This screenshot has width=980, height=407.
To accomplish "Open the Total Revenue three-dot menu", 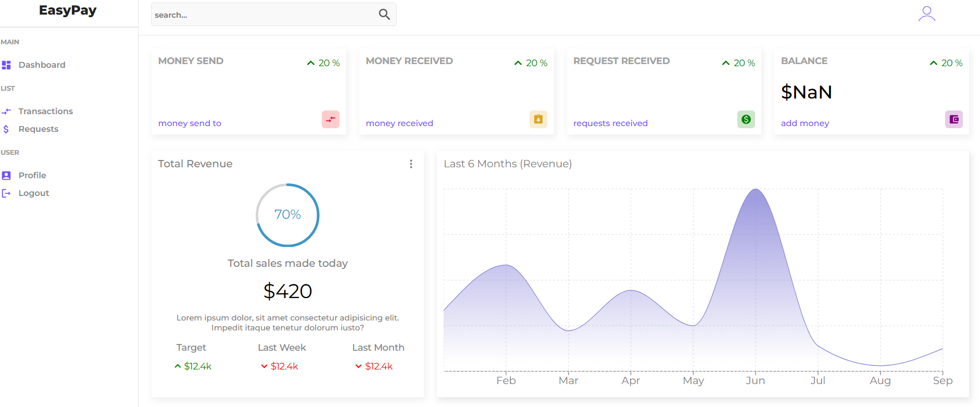I will 411,164.
